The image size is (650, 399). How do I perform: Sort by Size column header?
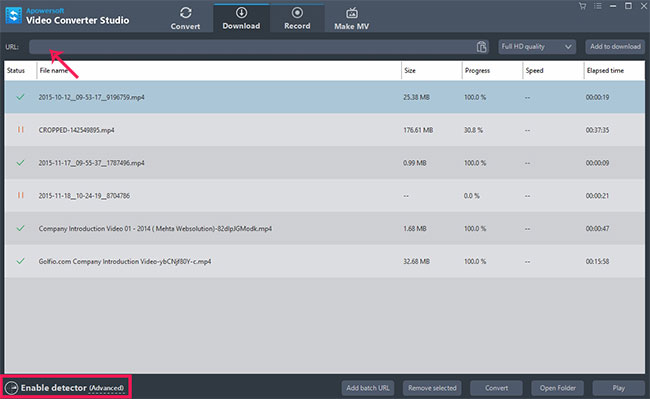[x=410, y=70]
